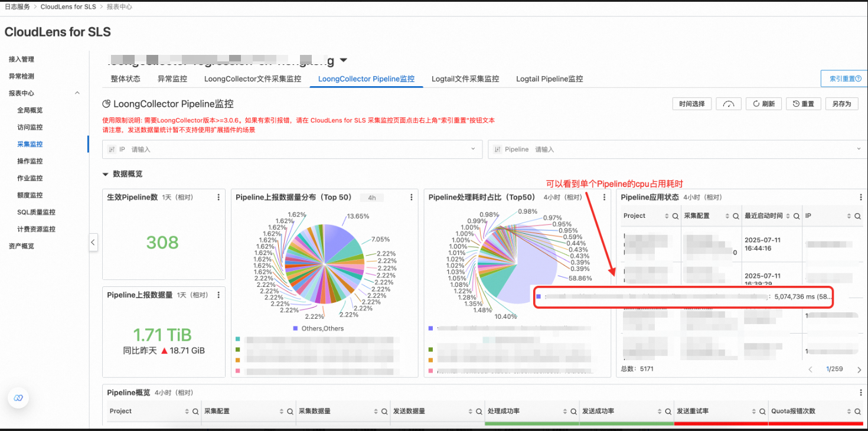Open the floating assistant icon at bottom left
The image size is (868, 431).
point(18,398)
